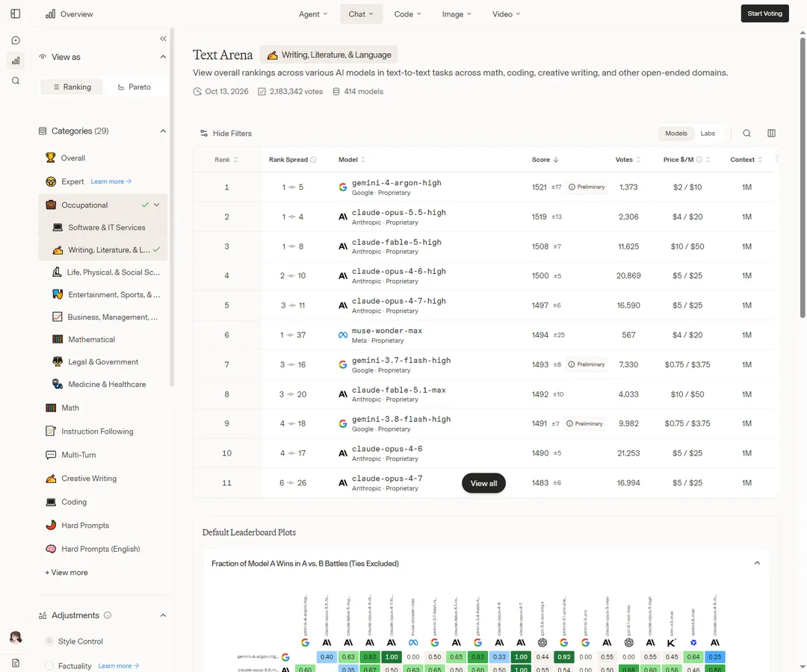Open the column settings icon beside search

click(771, 133)
